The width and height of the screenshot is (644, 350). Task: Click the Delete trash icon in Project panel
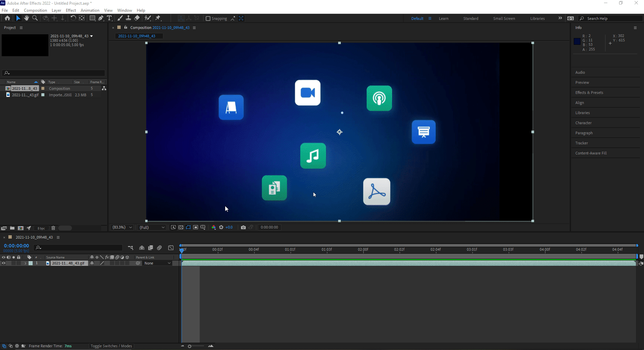click(x=53, y=228)
